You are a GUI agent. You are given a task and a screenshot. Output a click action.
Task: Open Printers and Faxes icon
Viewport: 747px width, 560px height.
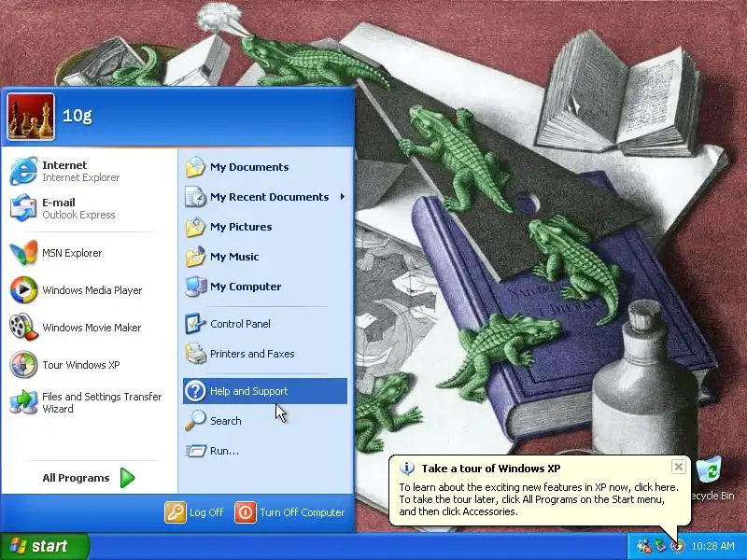coord(195,354)
